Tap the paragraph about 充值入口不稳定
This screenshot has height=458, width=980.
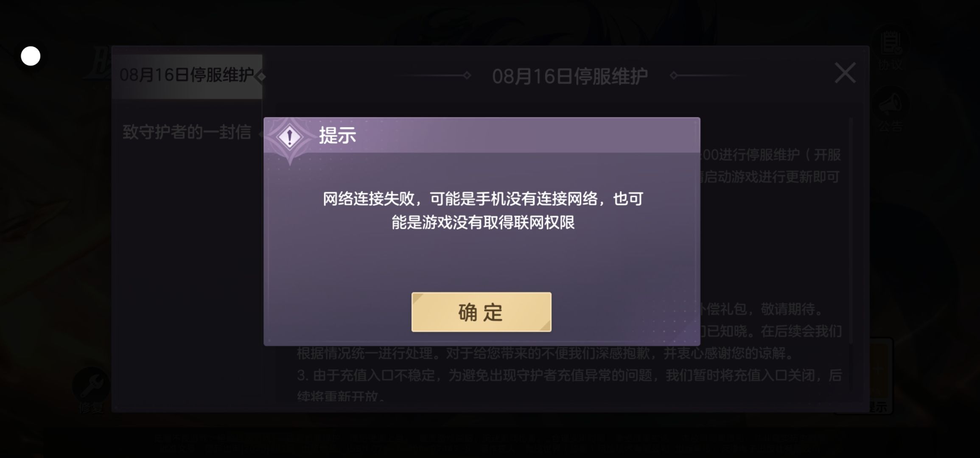(x=569, y=386)
